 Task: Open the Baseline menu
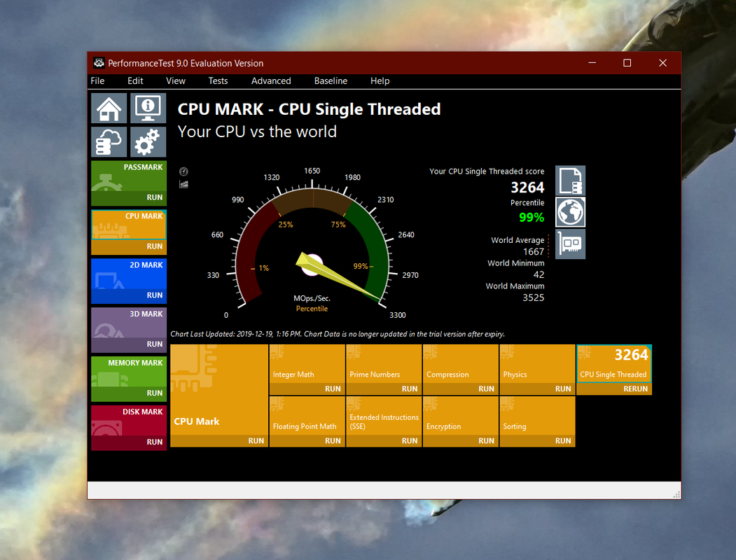point(331,80)
